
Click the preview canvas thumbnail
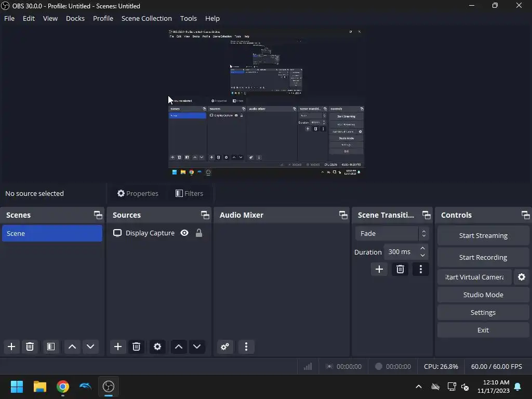click(267, 102)
